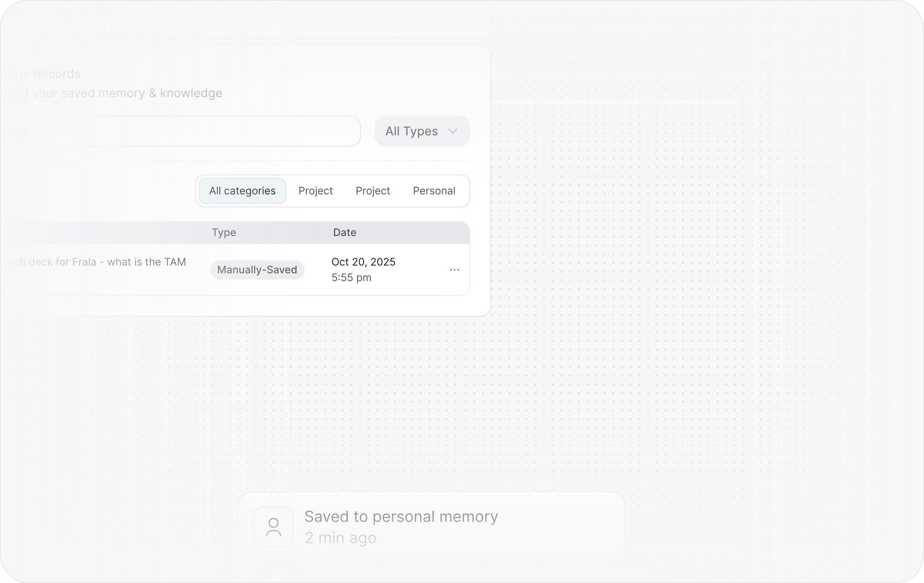Click the 2 min ago timestamp
The image size is (924, 583).
(341, 538)
